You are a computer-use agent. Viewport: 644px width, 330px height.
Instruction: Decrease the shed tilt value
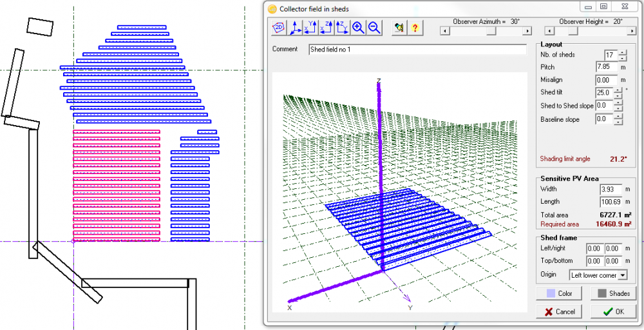(x=618, y=95)
